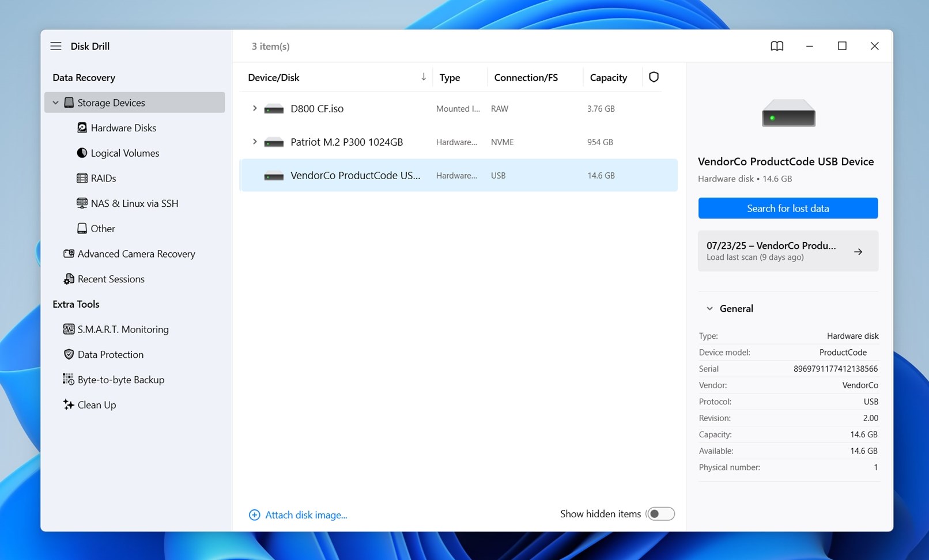Click the S.M.A.R.T. Monitoring icon

coord(69,330)
